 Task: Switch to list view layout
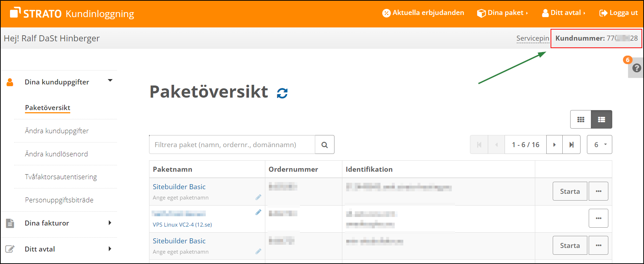602,119
